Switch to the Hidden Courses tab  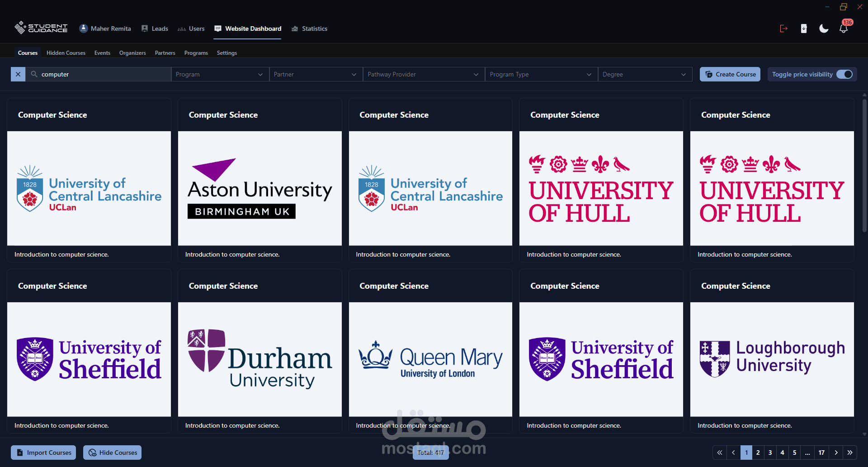(66, 53)
